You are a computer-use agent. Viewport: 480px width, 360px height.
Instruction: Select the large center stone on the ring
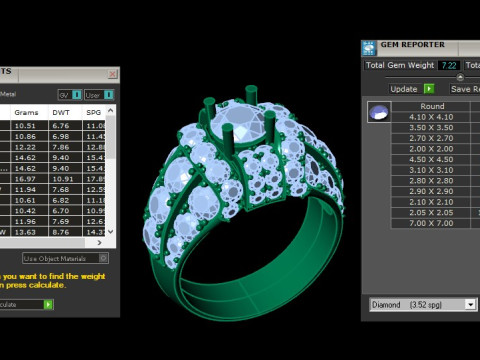tap(238, 123)
